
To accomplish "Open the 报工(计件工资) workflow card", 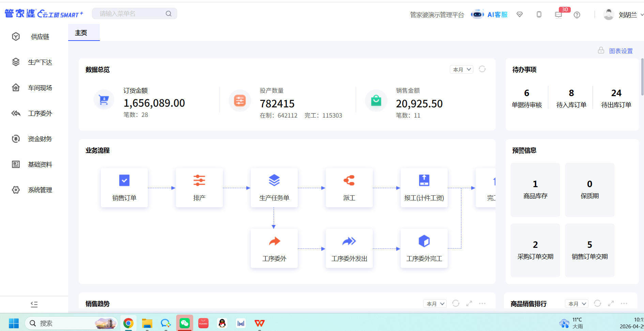I will coord(424,187).
